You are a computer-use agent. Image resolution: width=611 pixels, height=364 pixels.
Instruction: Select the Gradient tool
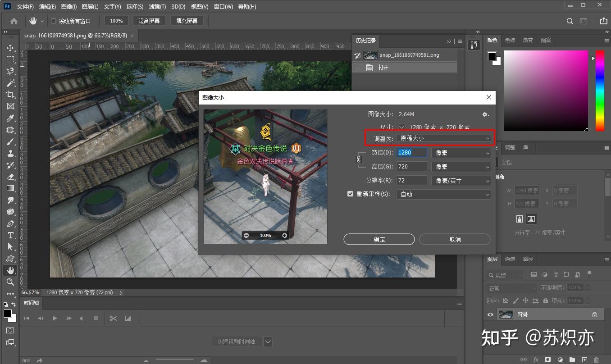pyautogui.click(x=10, y=188)
